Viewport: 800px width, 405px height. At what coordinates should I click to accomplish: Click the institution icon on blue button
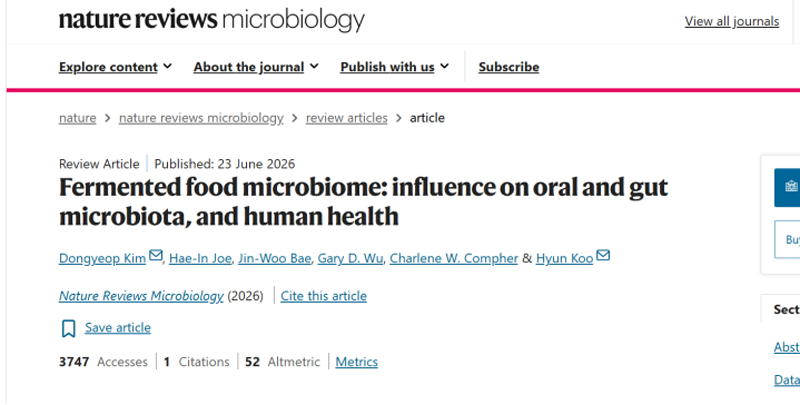click(791, 187)
